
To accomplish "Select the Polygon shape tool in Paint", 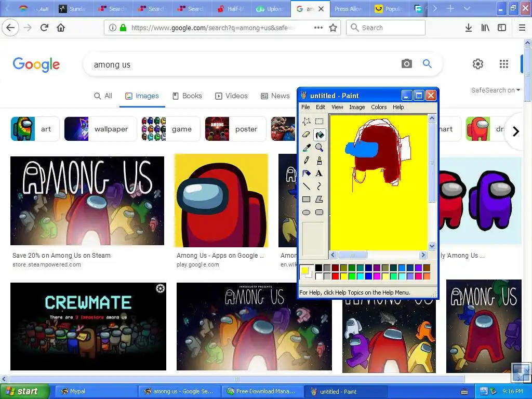I will pos(319,199).
